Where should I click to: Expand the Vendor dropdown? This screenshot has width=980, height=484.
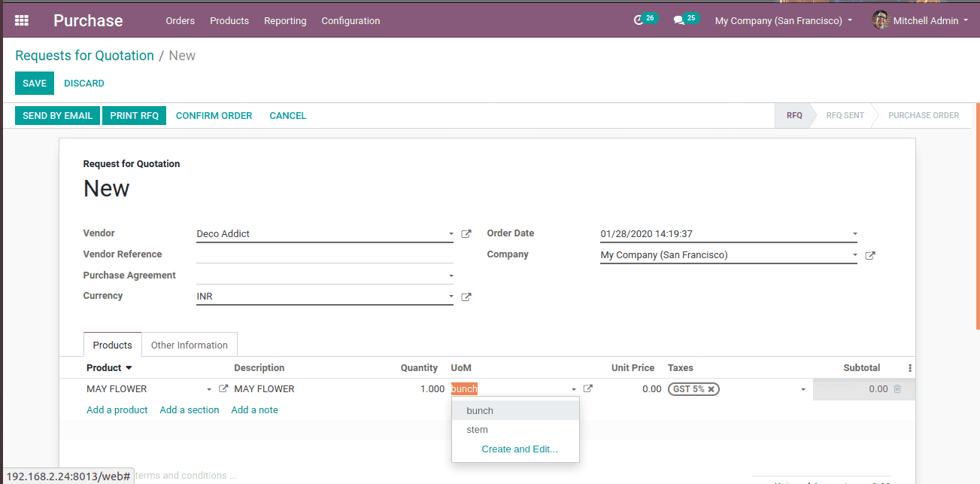(451, 234)
